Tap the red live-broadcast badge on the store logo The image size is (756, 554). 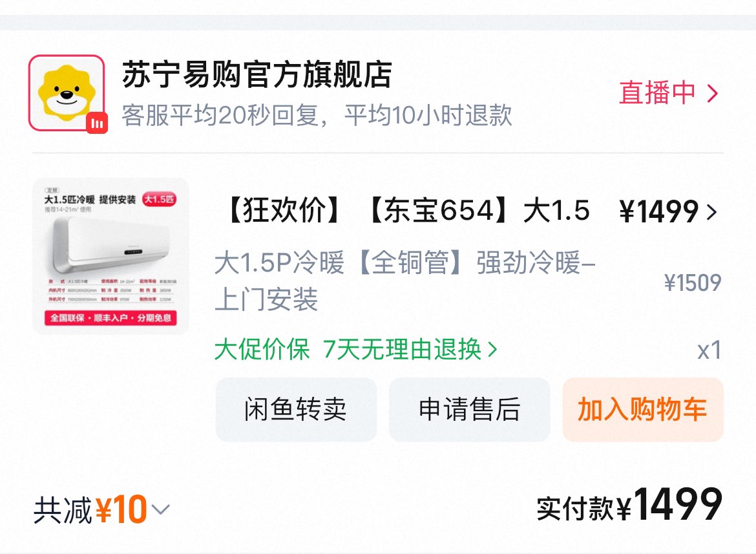coord(97,123)
